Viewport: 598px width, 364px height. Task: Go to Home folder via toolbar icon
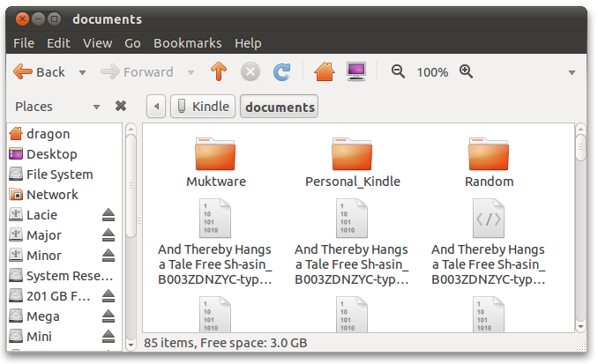(x=325, y=72)
